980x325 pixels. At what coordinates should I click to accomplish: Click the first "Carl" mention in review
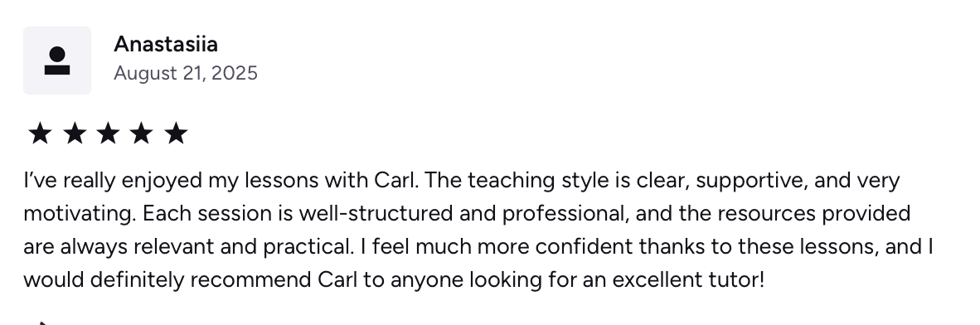(395, 181)
